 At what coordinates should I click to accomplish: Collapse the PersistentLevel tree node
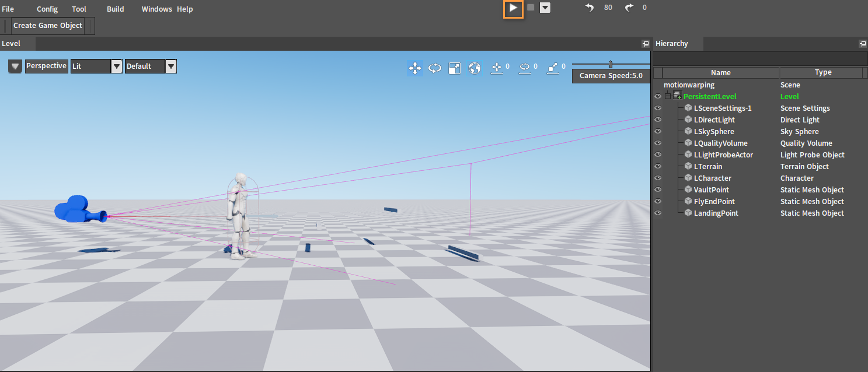coord(668,96)
